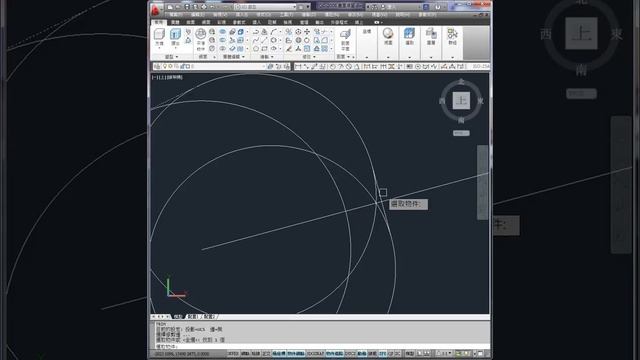The height and width of the screenshot is (360, 640).
Task: Click the coordinates readout in status bar
Action: tap(182, 354)
